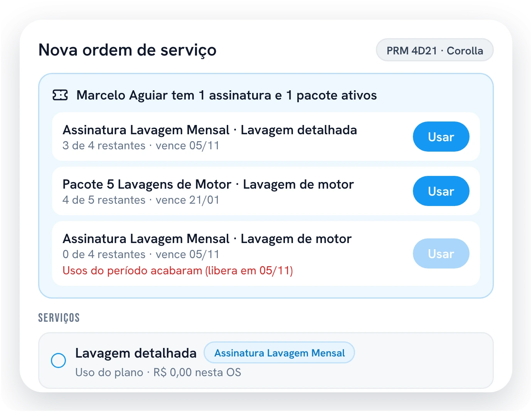Click "4 de 5 restantes · vence 21/01"
The width and height of the screenshot is (532, 412).
141,200
